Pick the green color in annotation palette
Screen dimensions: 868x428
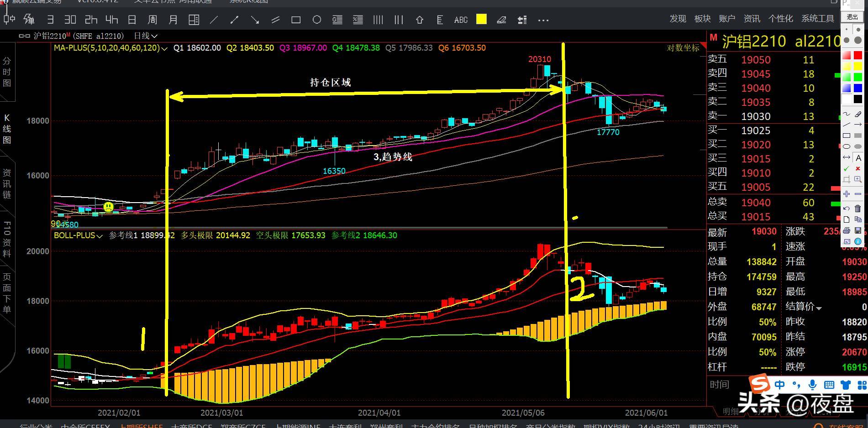point(858,77)
